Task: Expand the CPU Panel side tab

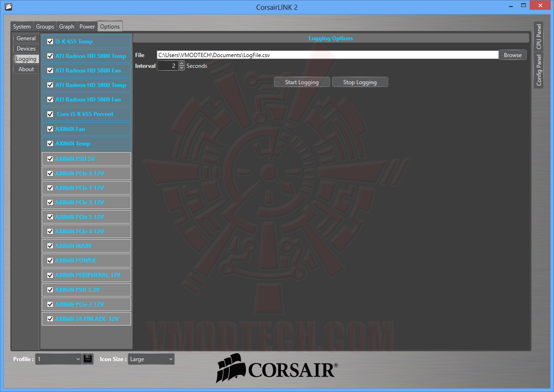Action: [x=539, y=36]
